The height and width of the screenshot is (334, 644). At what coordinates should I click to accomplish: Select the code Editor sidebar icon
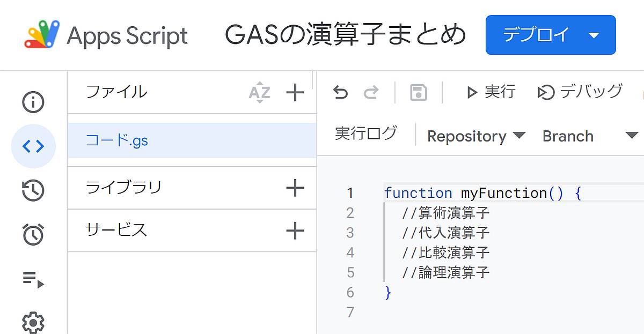click(x=33, y=145)
